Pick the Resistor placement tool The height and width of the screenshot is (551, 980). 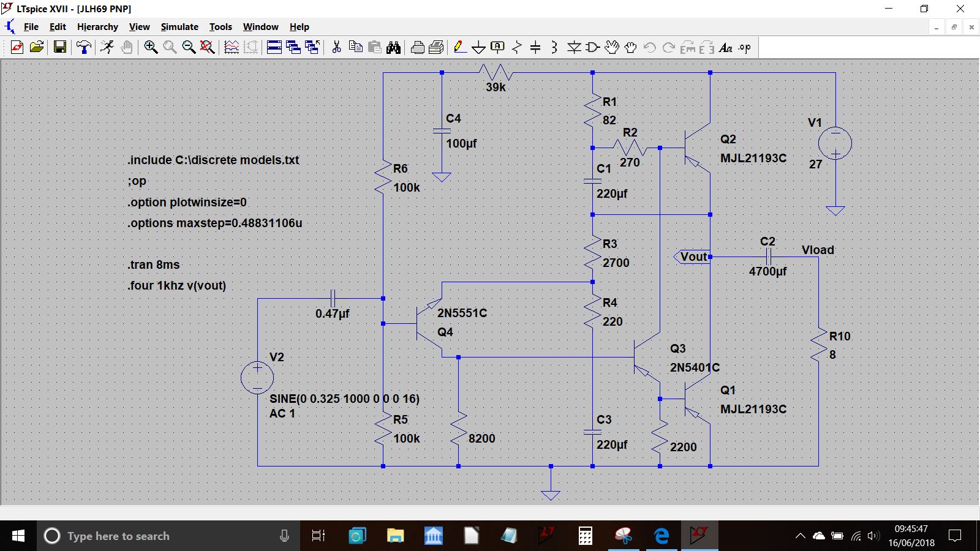(x=517, y=47)
